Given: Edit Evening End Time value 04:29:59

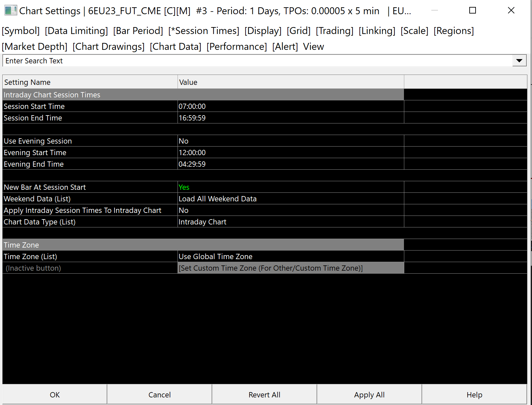Looking at the screenshot, I should click(291, 164).
